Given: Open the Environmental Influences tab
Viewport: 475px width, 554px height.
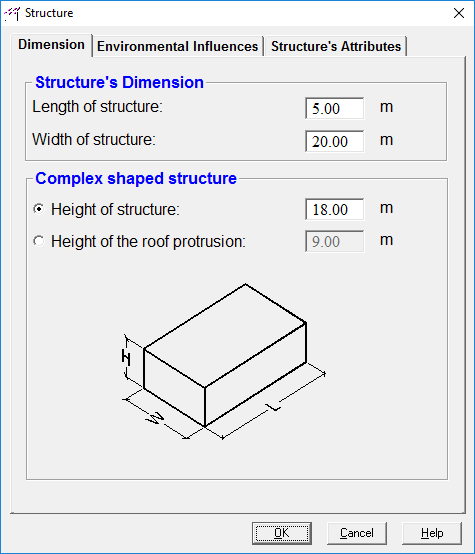Looking at the screenshot, I should pos(177,46).
